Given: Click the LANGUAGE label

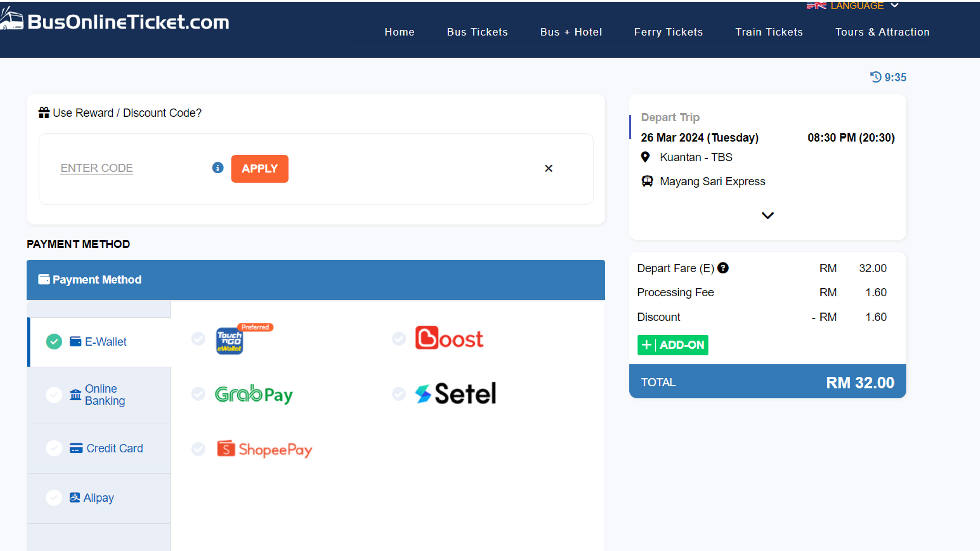Looking at the screenshot, I should [857, 6].
